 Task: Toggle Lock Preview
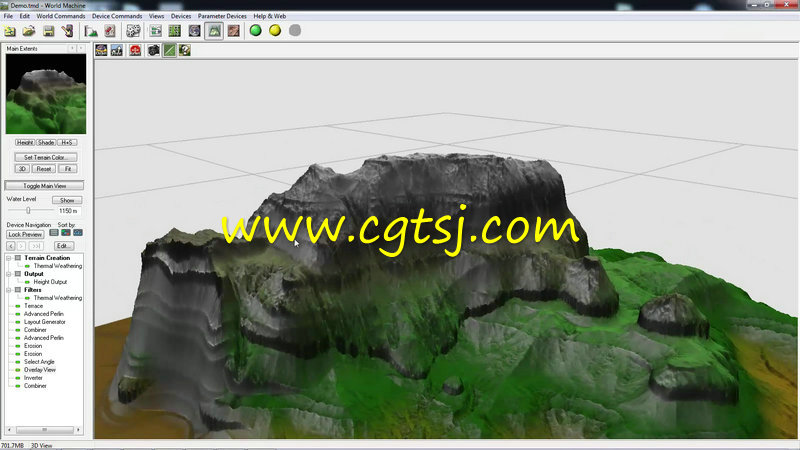click(x=25, y=235)
